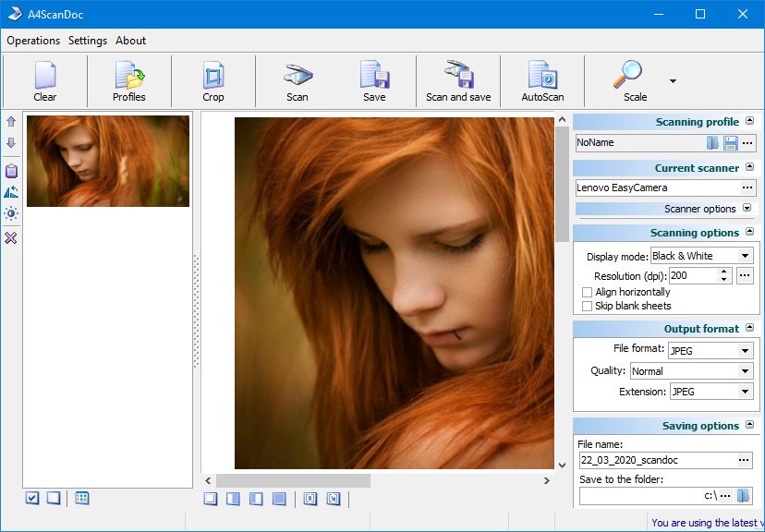Select the scanned page thumbnail

[x=108, y=162]
